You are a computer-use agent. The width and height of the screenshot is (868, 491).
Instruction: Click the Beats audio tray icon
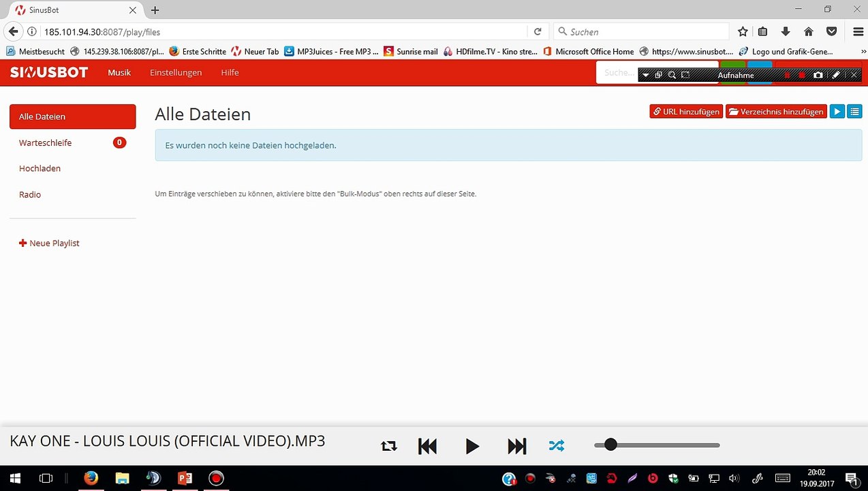coord(653,478)
